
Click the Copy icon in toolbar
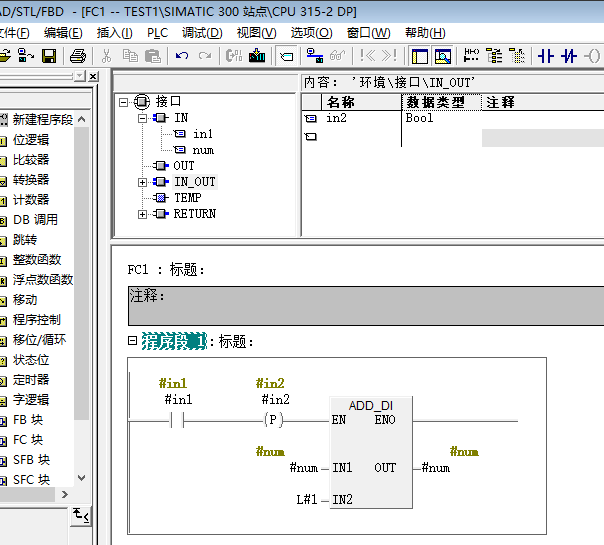tap(130, 56)
